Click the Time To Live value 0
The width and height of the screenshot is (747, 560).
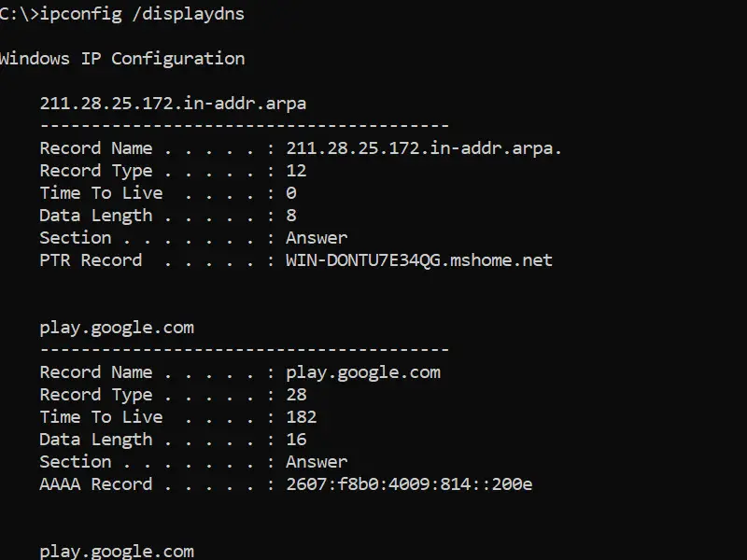291,193
